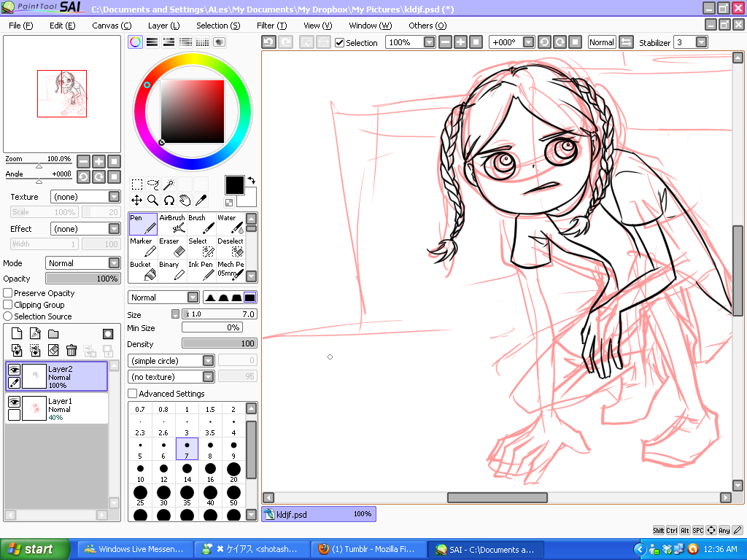Click the black foreground color swatch
The width and height of the screenshot is (747, 560).
234,184
